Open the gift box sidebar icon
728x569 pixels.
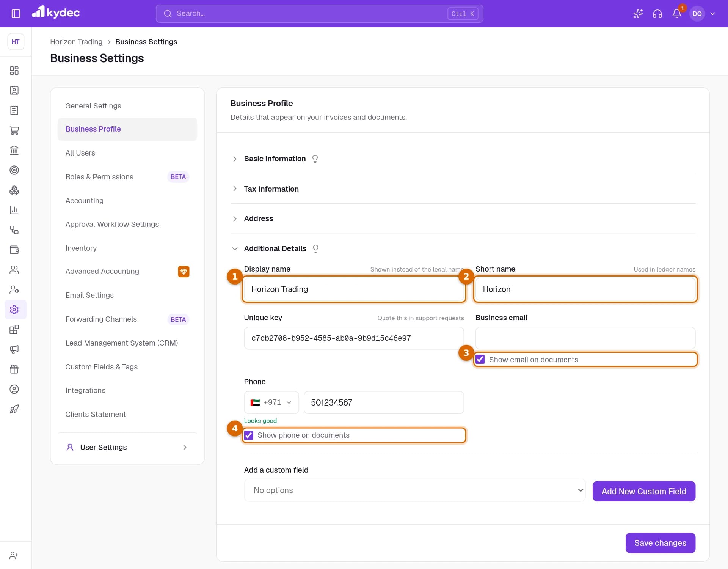pyautogui.click(x=14, y=369)
